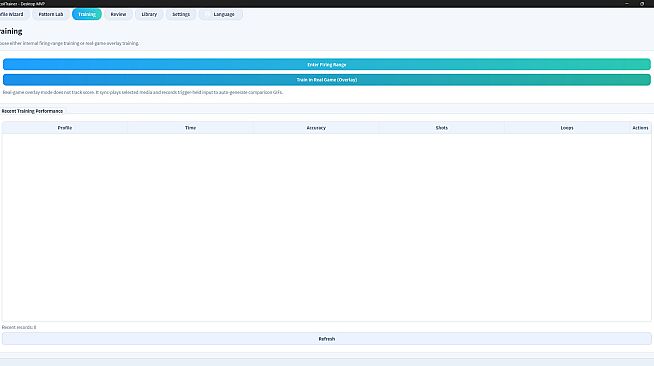
Task: Sort table by Accuracy column header
Action: (x=316, y=128)
